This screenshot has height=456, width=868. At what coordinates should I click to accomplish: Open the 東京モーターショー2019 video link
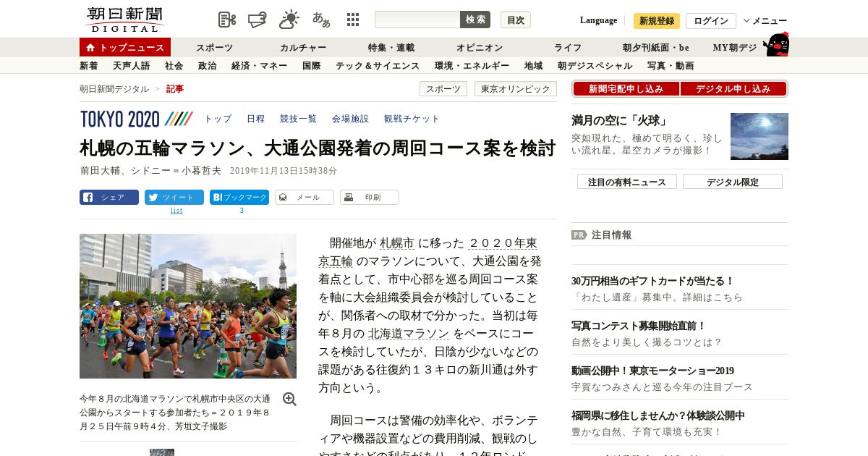(x=652, y=371)
